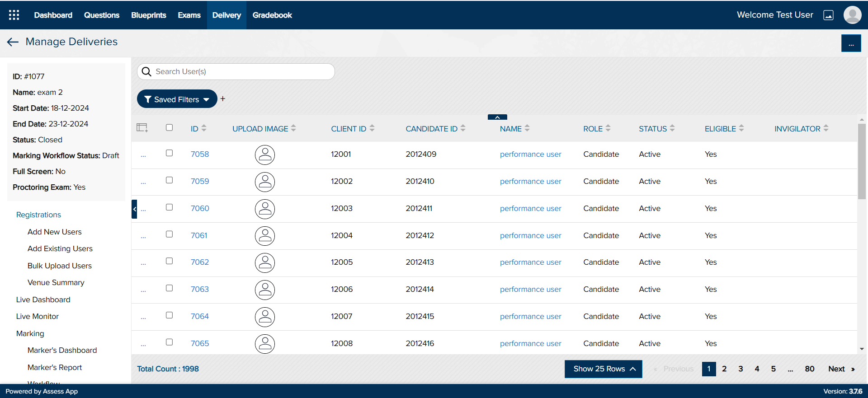Click the user avatar profile icon

[x=852, y=15]
